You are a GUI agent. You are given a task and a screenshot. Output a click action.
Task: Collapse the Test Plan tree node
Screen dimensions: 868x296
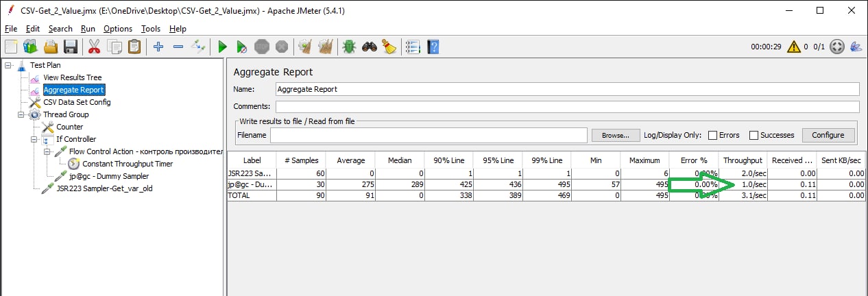pyautogui.click(x=8, y=65)
